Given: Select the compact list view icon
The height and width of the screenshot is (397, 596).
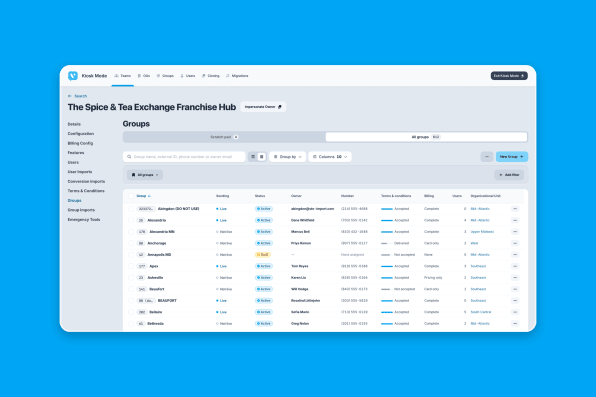Looking at the screenshot, I should pyautogui.click(x=253, y=157).
